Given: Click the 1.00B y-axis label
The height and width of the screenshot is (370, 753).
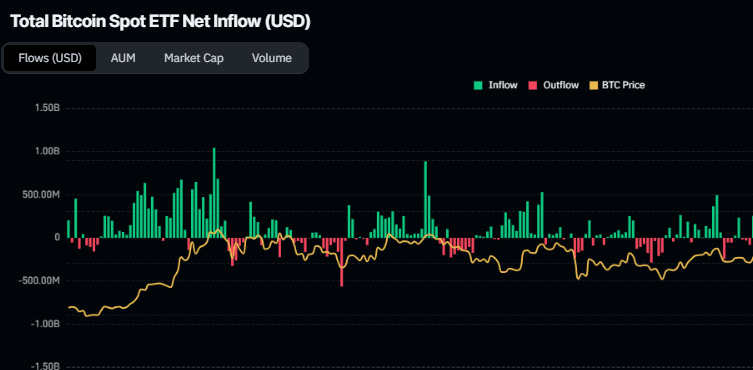Looking at the screenshot, I should coord(48,151).
